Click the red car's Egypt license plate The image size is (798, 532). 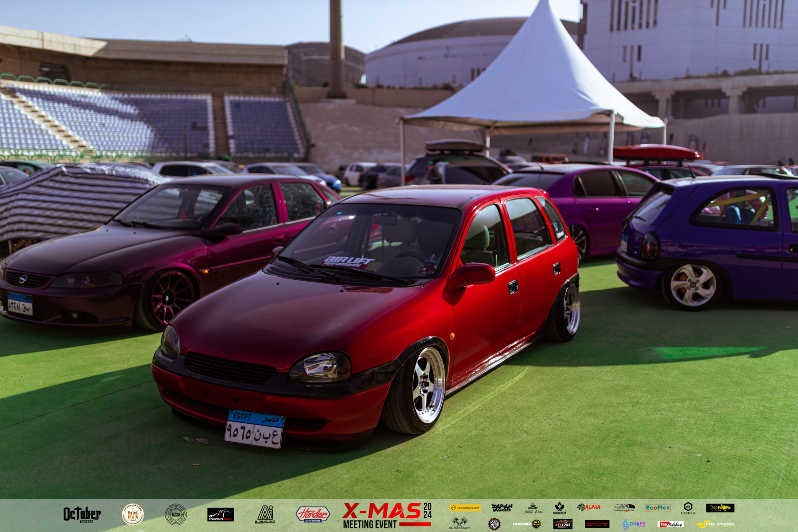[254, 429]
